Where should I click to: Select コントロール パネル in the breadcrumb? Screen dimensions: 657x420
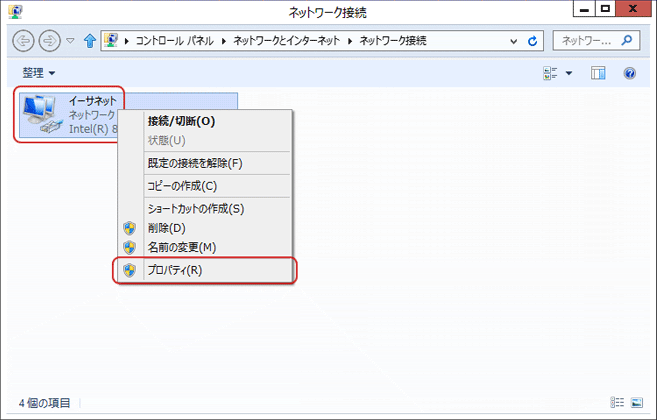[174, 41]
